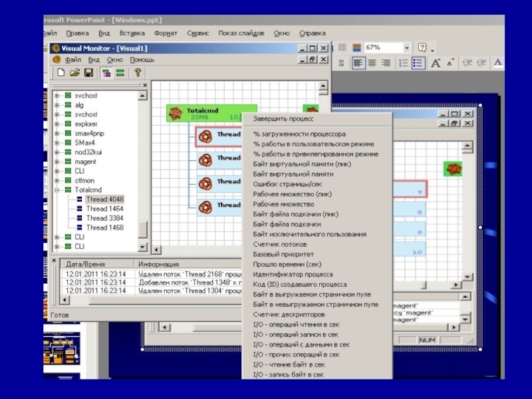Choose % загруженности процессора menu entry
This screenshot has height=399, width=532.
pyautogui.click(x=299, y=134)
